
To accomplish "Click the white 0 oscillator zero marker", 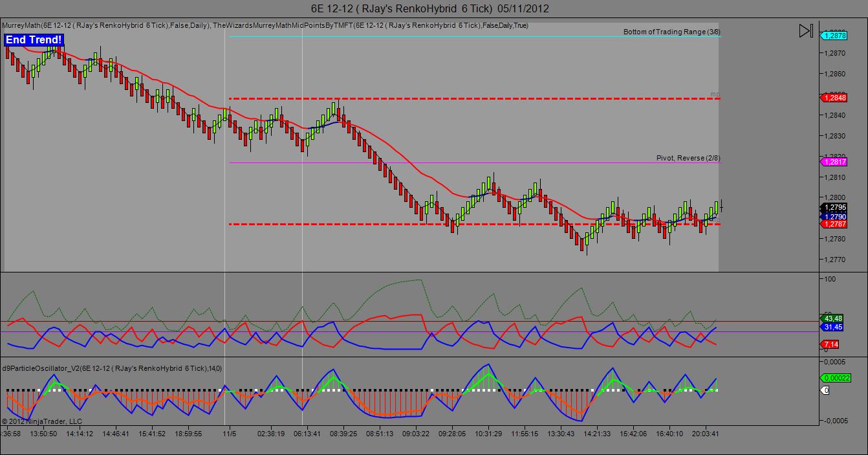I will (825, 390).
